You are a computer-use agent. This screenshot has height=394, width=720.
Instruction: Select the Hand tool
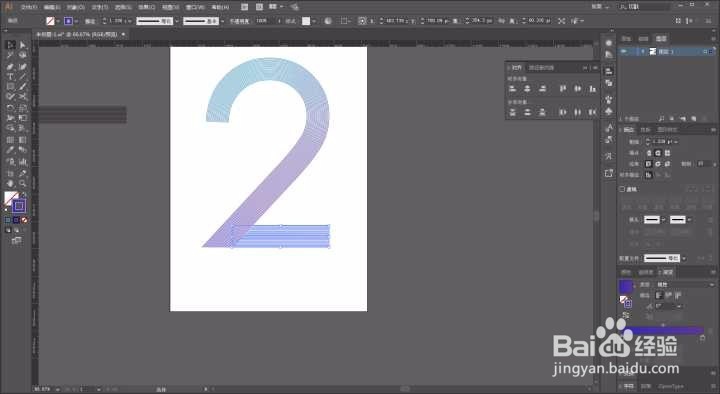10,183
